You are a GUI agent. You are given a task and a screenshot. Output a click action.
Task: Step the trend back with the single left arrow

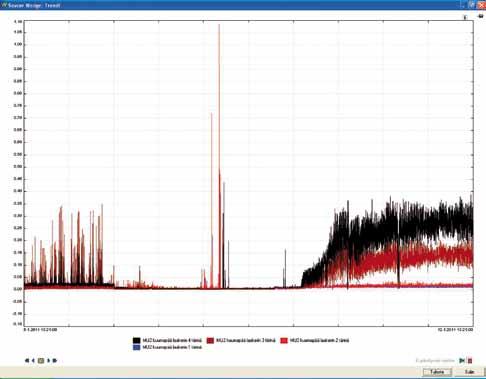click(x=33, y=360)
